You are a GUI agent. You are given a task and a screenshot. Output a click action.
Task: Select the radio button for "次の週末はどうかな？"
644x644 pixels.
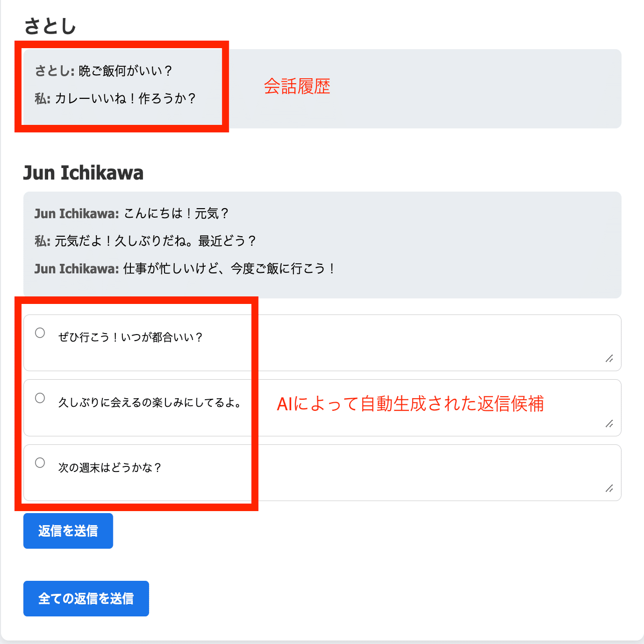(40, 462)
